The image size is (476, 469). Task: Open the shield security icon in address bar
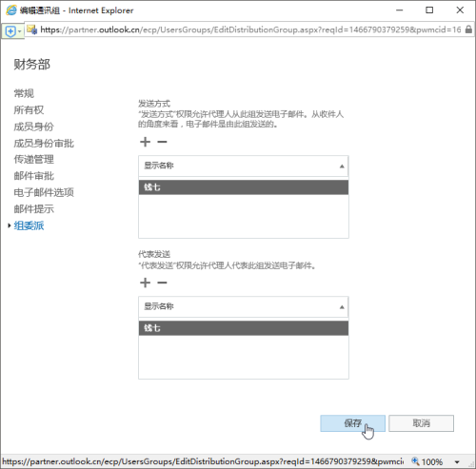[10, 31]
